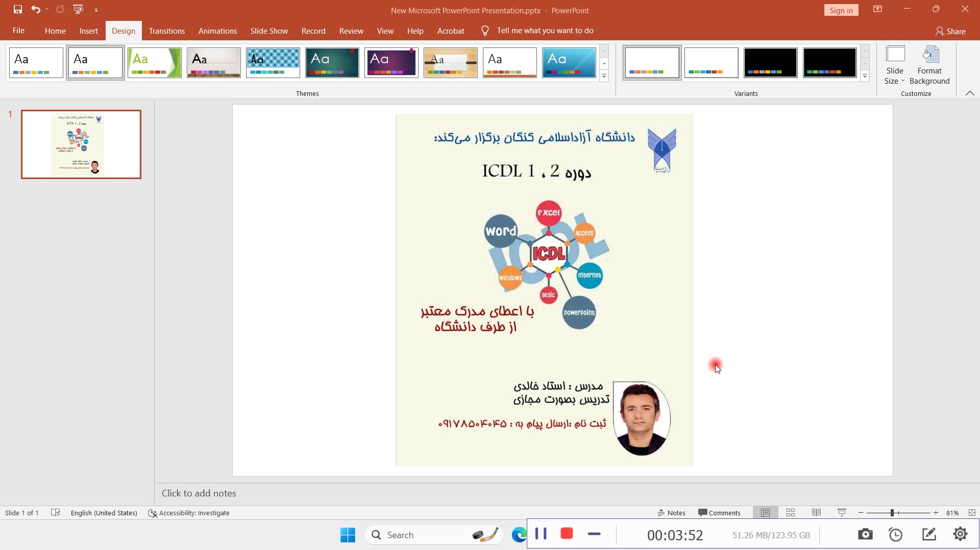Select the last black variant

(x=830, y=63)
